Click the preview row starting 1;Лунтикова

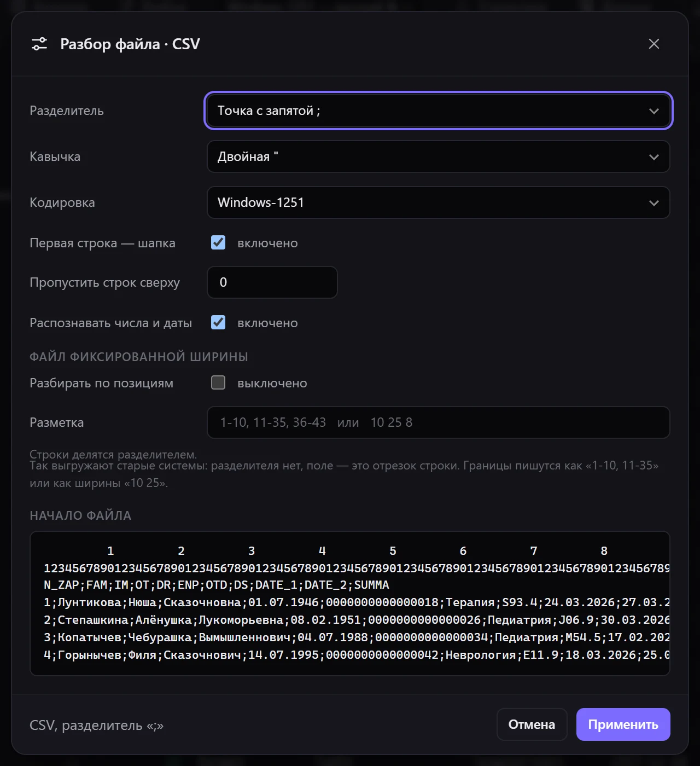pos(357,602)
